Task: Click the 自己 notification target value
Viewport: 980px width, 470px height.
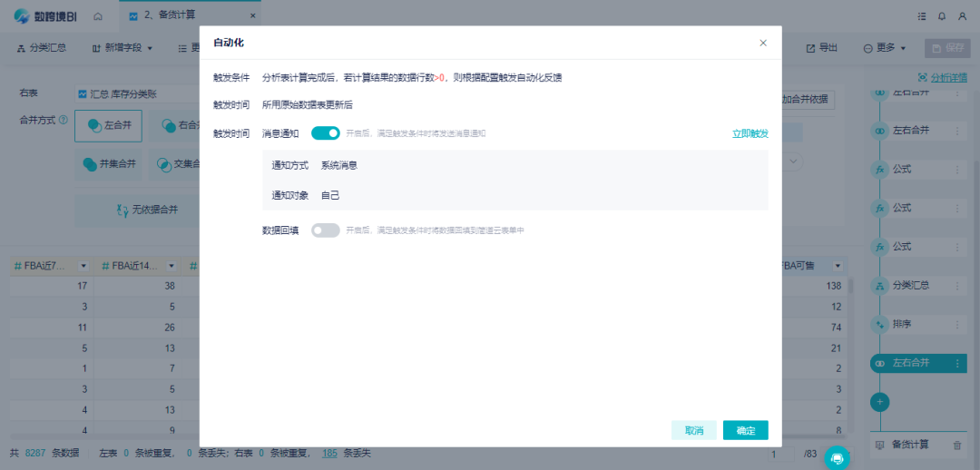Action: [330, 196]
